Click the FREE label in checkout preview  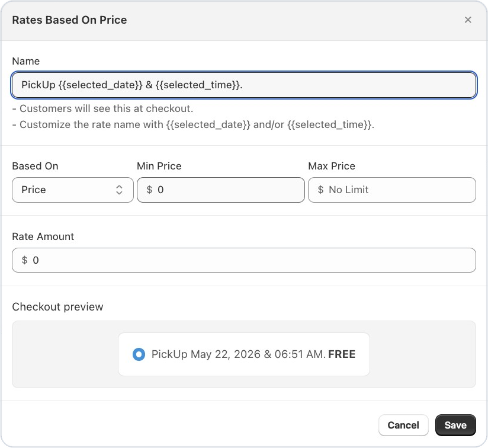point(342,354)
